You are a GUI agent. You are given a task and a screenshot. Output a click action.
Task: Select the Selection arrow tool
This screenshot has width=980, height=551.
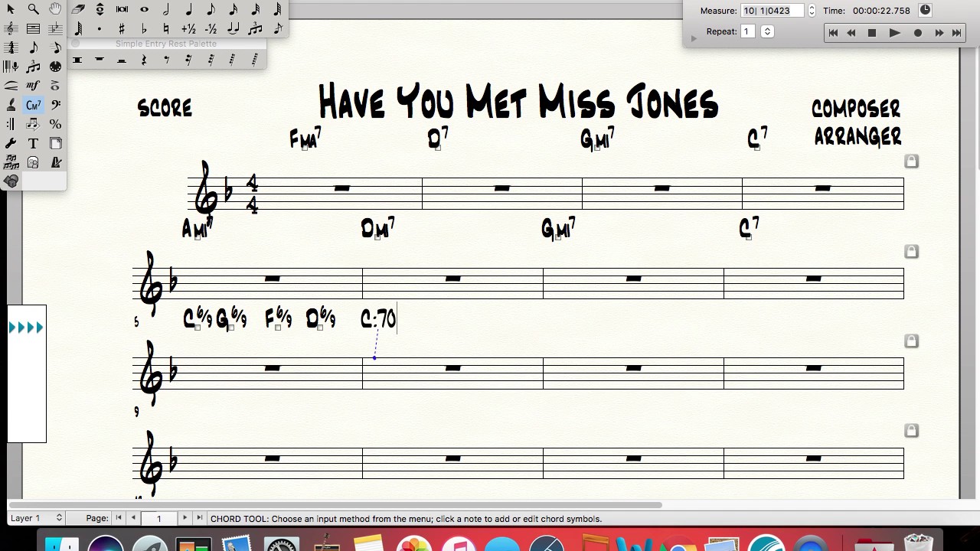(11, 9)
